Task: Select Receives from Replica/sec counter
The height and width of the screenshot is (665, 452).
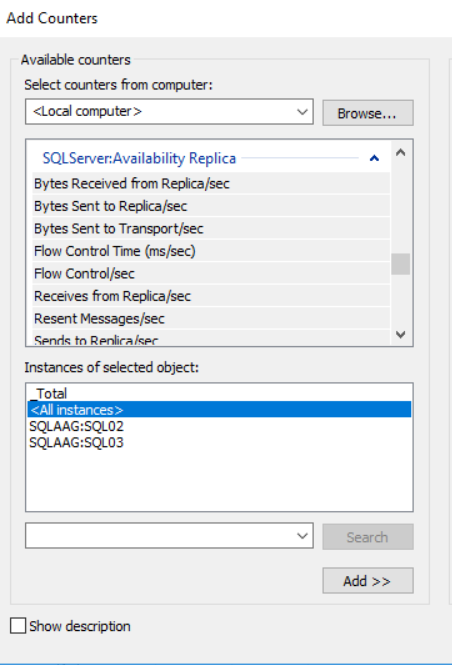Action: click(x=211, y=296)
